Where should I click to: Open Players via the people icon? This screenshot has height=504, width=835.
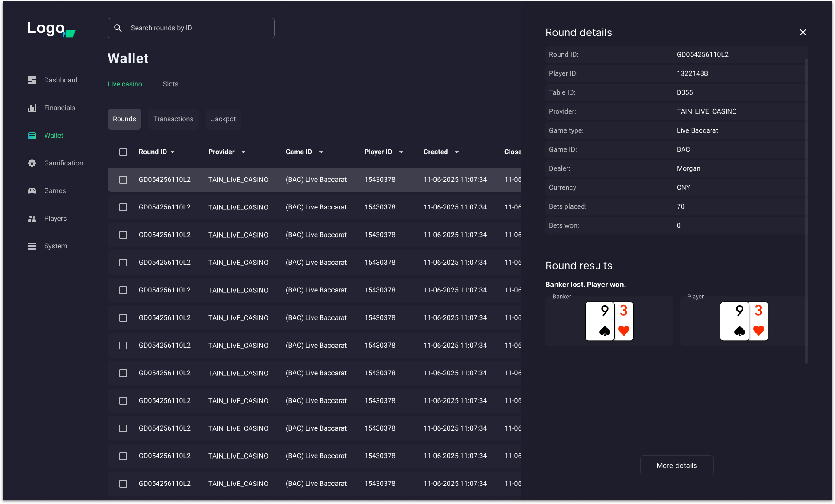(32, 218)
